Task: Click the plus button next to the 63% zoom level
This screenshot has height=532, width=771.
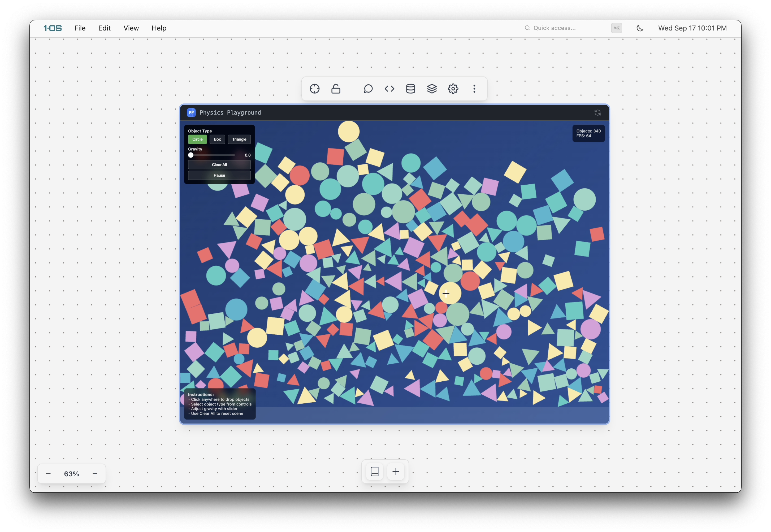Action: pyautogui.click(x=95, y=474)
